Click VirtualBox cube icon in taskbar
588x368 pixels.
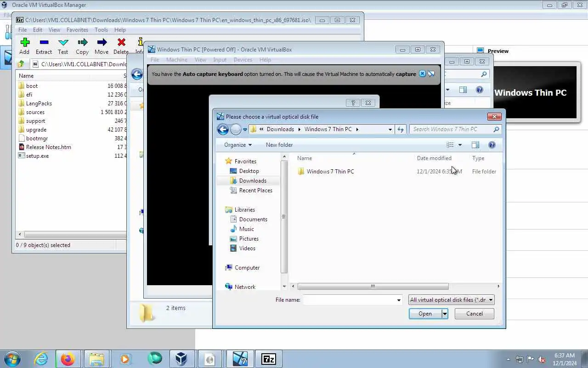point(181,359)
